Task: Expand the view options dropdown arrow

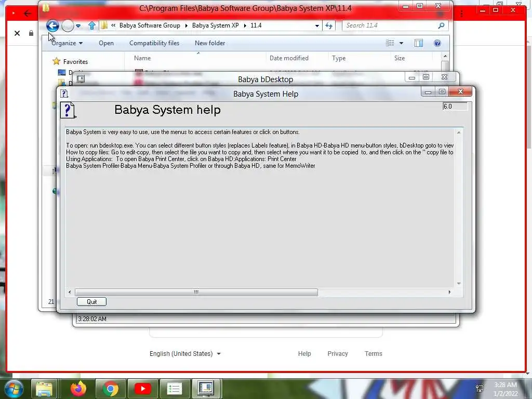Action: pos(402,43)
